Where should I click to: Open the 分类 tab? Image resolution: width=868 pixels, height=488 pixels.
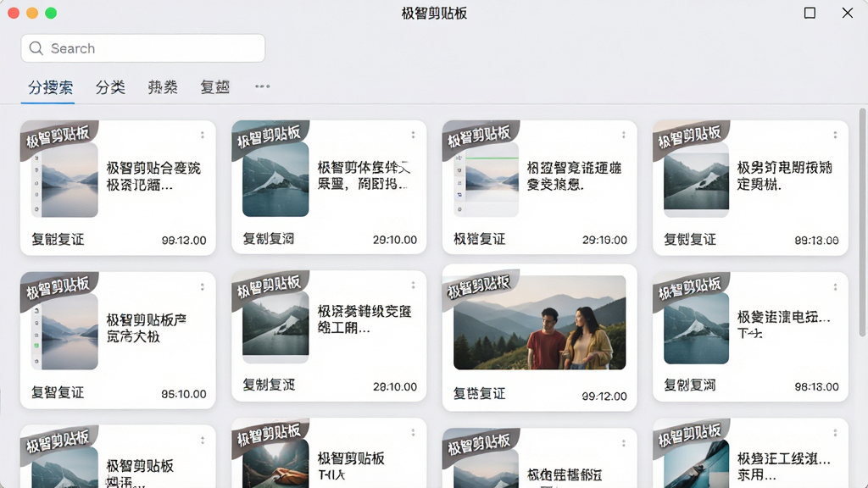click(110, 87)
